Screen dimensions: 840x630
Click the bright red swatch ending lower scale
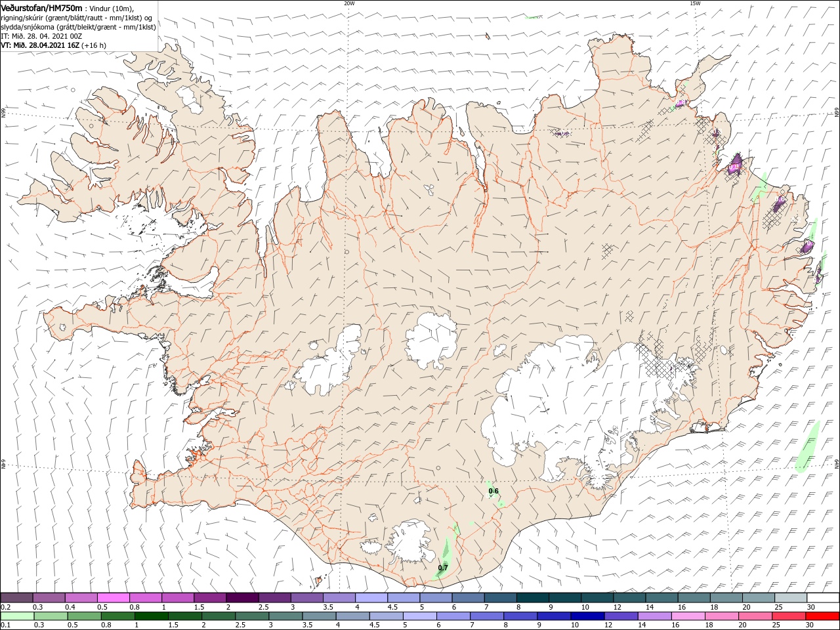click(x=822, y=616)
